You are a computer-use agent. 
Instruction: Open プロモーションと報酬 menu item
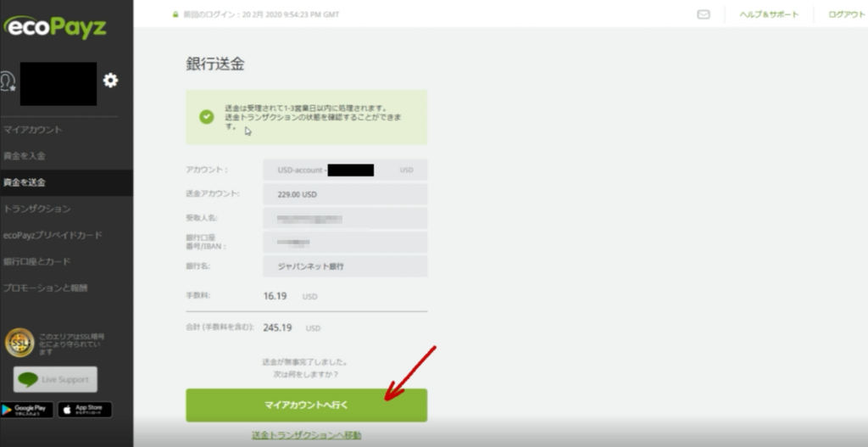(44, 288)
